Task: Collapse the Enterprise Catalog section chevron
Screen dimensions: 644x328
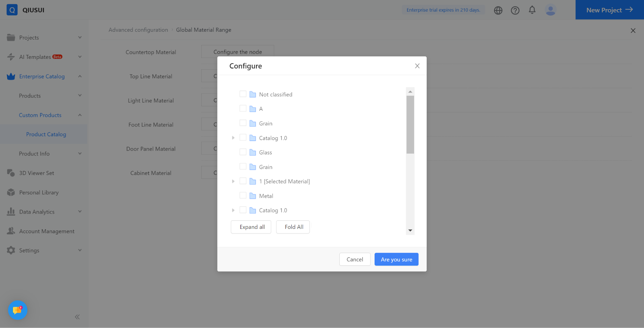Action: 80,76
